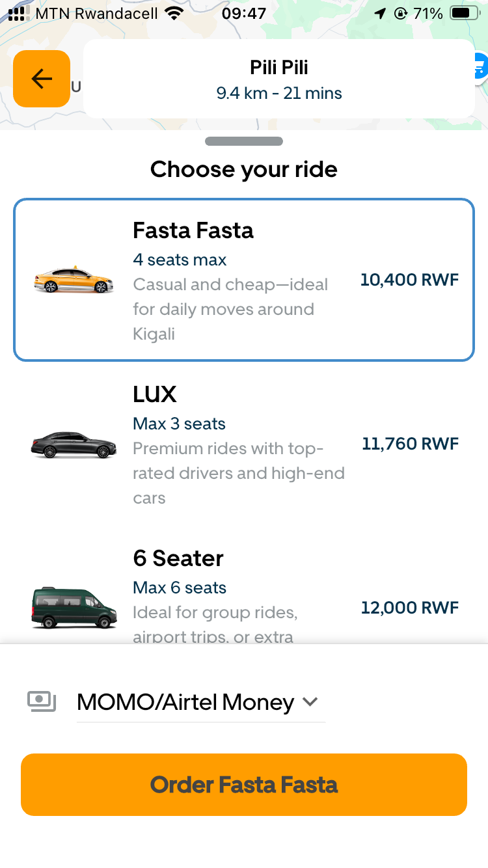Tap the orientation lock icon
The height and width of the screenshot is (868, 488).
click(x=401, y=12)
